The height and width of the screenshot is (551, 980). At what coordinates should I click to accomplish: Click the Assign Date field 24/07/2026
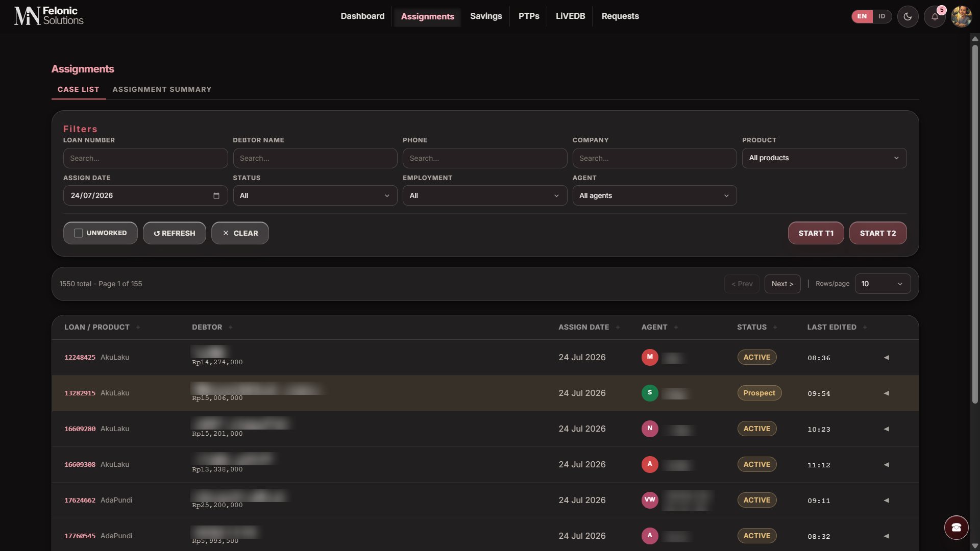click(x=145, y=195)
